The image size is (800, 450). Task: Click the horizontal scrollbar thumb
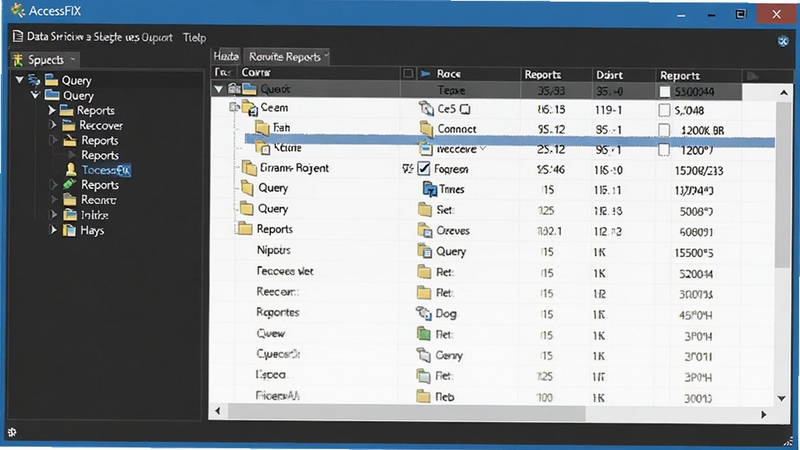406,413
